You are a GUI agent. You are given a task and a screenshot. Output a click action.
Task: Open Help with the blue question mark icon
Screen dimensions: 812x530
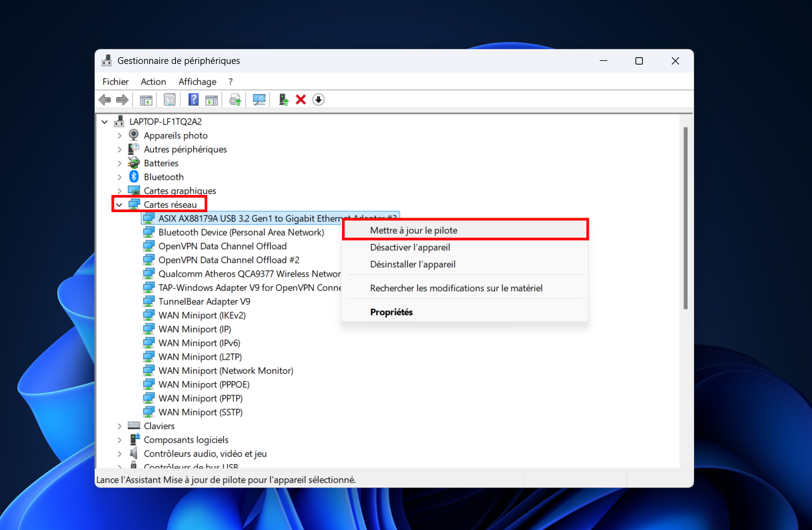pyautogui.click(x=193, y=100)
